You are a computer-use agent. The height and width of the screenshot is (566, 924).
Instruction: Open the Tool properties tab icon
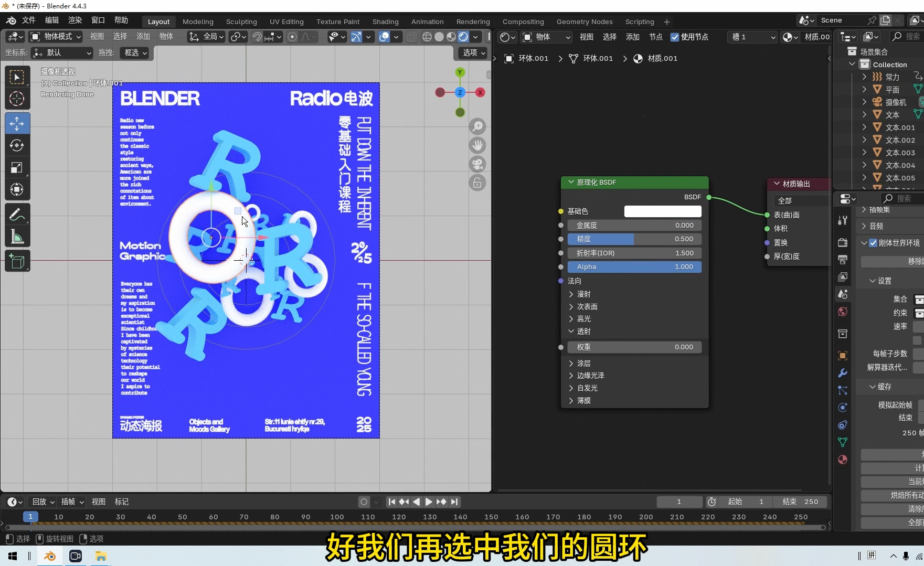point(843,220)
